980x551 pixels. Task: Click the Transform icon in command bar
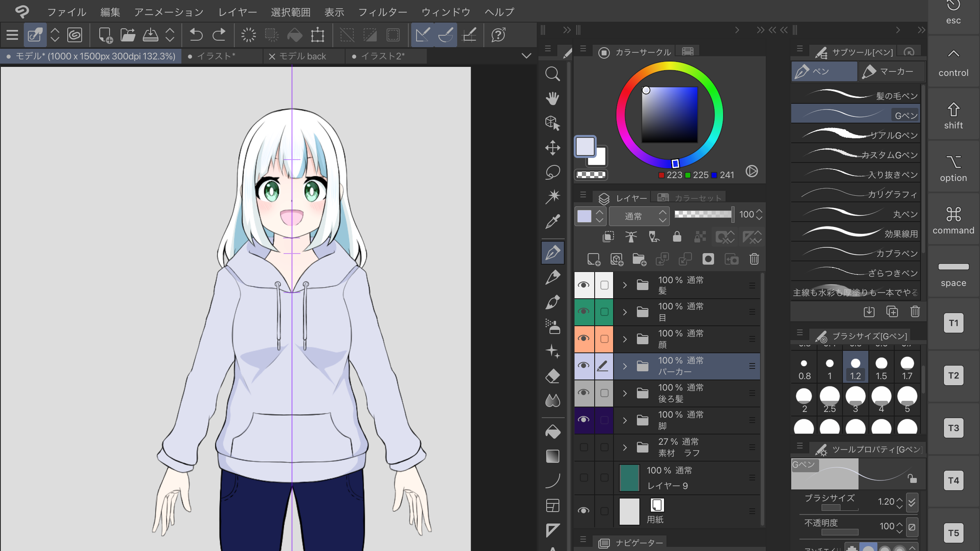[x=317, y=35]
